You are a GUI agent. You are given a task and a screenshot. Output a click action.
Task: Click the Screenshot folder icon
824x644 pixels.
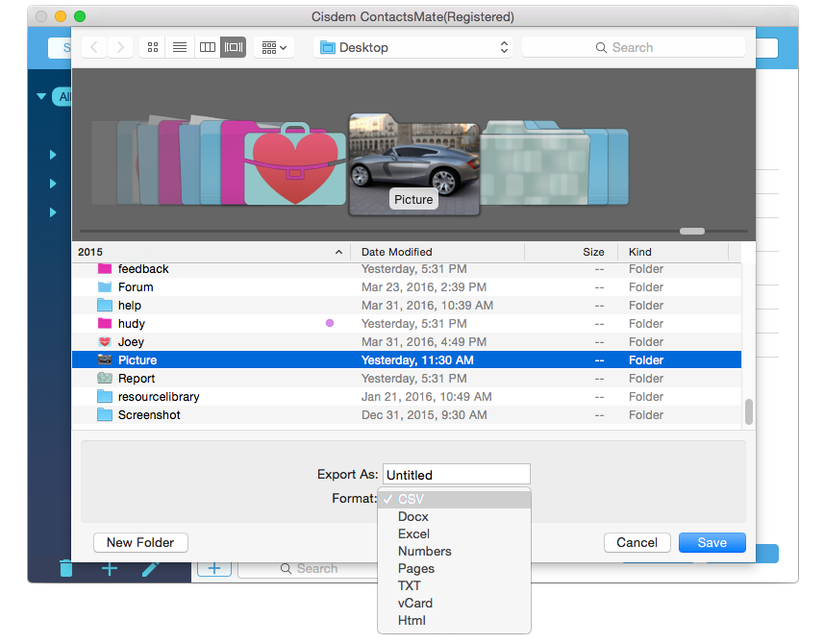(x=105, y=415)
